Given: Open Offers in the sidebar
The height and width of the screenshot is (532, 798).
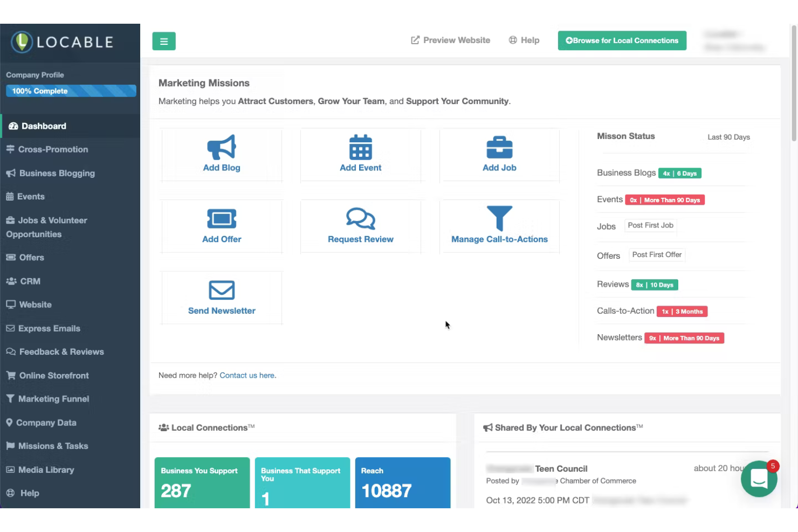Looking at the screenshot, I should (x=70, y=258).
